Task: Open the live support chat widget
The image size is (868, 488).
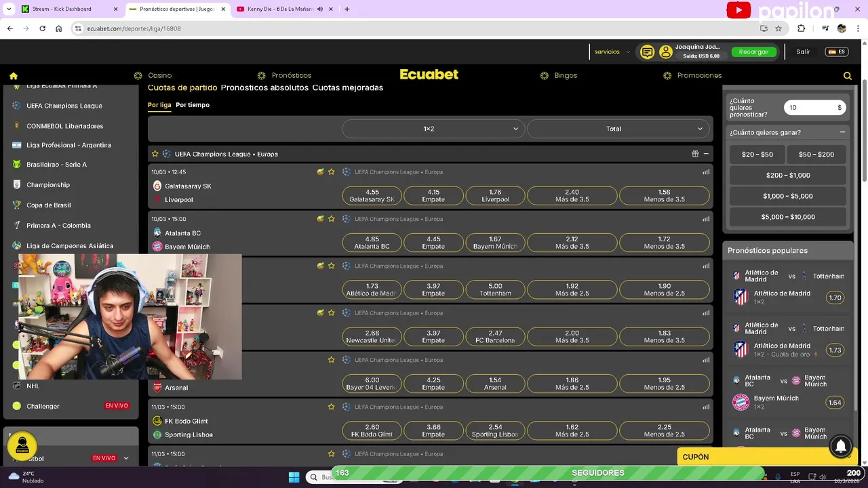Action: pos(22,445)
